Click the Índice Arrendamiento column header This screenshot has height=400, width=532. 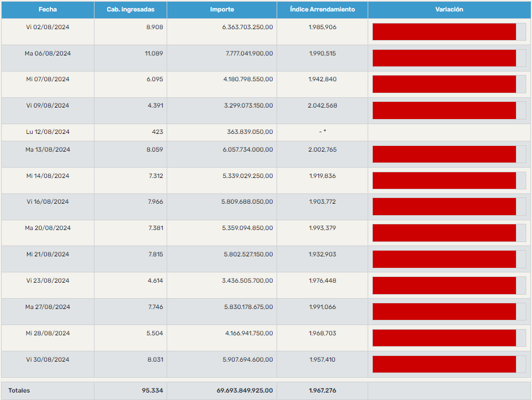tap(322, 10)
